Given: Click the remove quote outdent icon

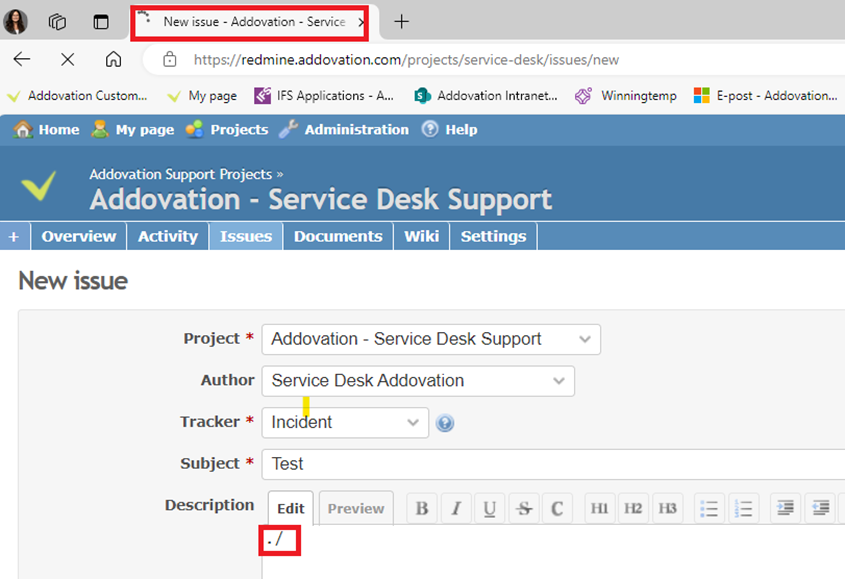Looking at the screenshot, I should pyautogui.click(x=820, y=508).
